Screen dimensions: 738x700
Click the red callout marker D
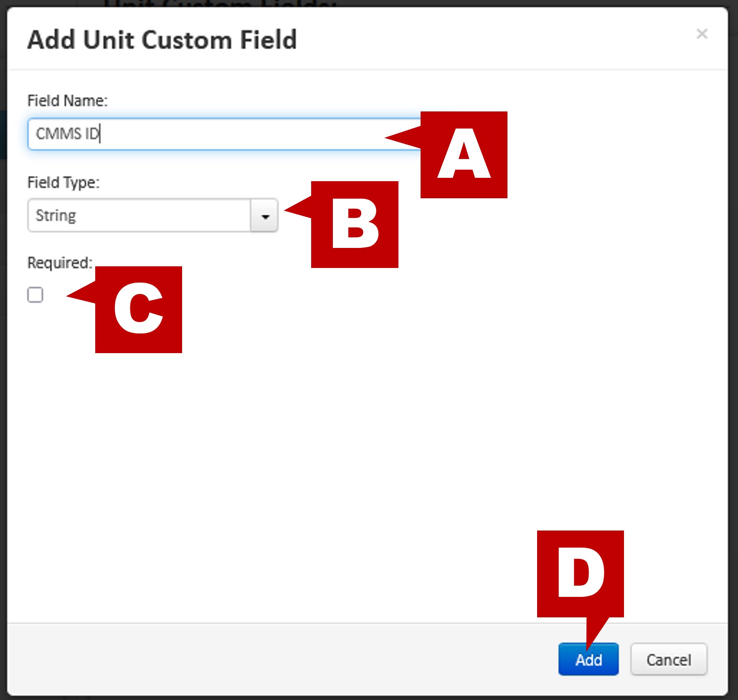(580, 574)
